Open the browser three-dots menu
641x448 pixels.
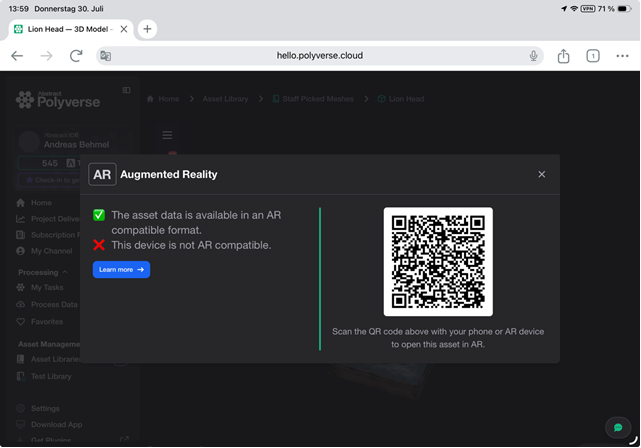tap(622, 56)
